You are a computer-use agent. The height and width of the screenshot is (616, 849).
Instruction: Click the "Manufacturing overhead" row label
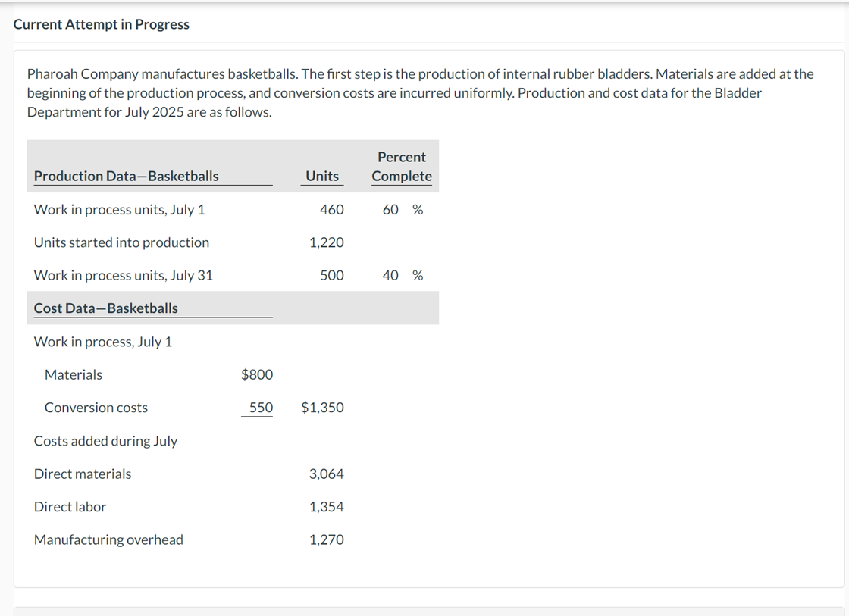click(x=108, y=540)
